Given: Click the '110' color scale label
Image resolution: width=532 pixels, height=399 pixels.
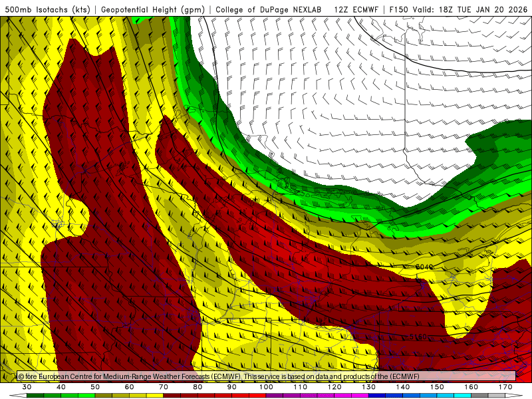Looking at the screenshot, I should click(x=301, y=387).
